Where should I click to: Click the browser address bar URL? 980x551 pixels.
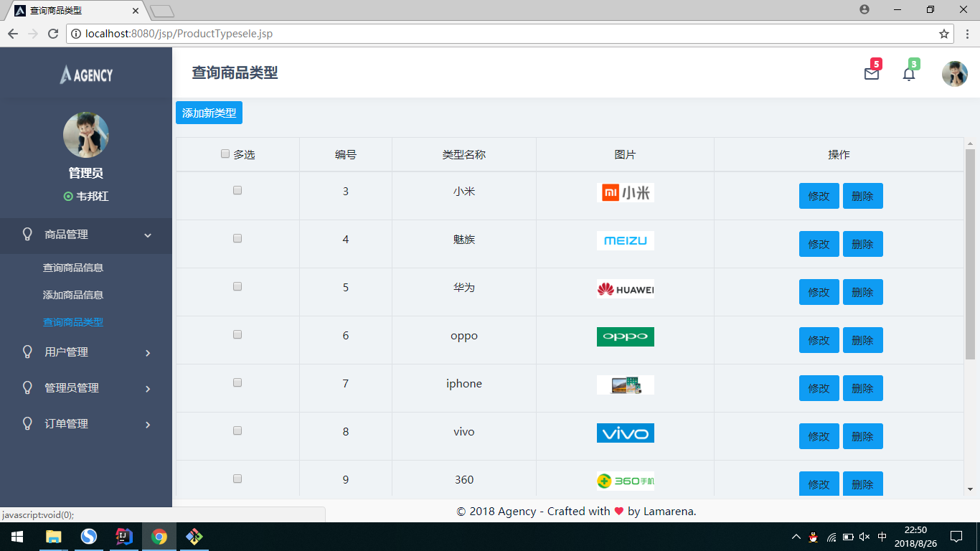coord(179,34)
